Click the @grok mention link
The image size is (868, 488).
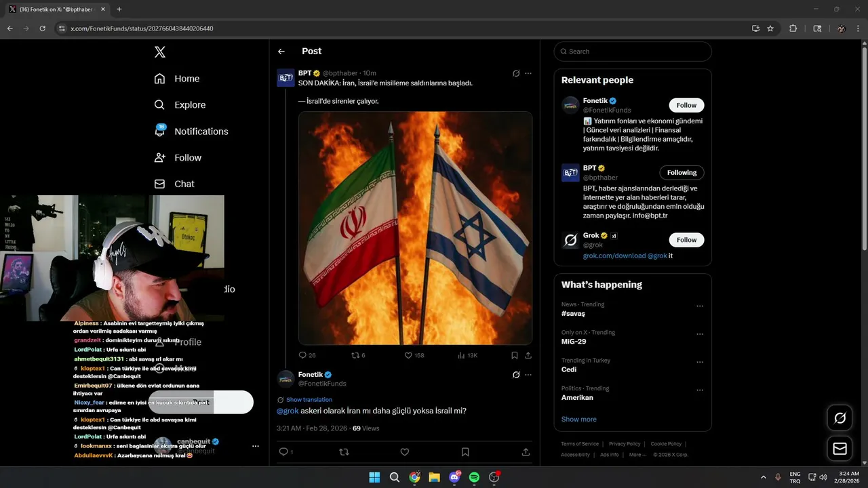coord(288,411)
